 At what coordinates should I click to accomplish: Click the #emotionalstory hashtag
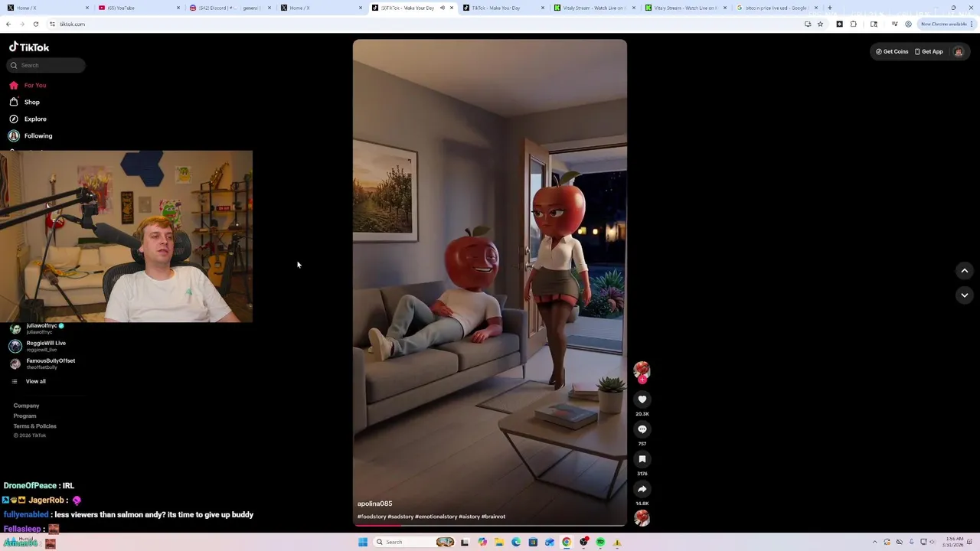436,517
